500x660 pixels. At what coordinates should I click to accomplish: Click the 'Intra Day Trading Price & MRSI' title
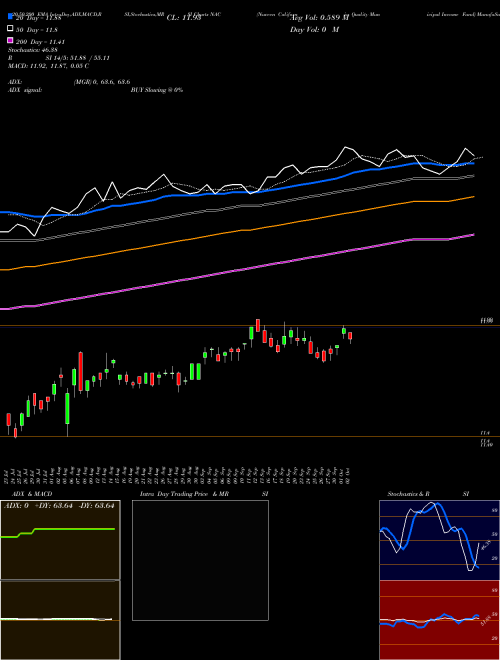pyautogui.click(x=204, y=494)
